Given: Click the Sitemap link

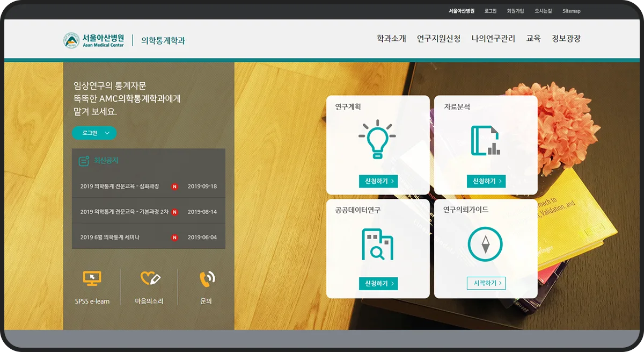Looking at the screenshot, I should (571, 11).
